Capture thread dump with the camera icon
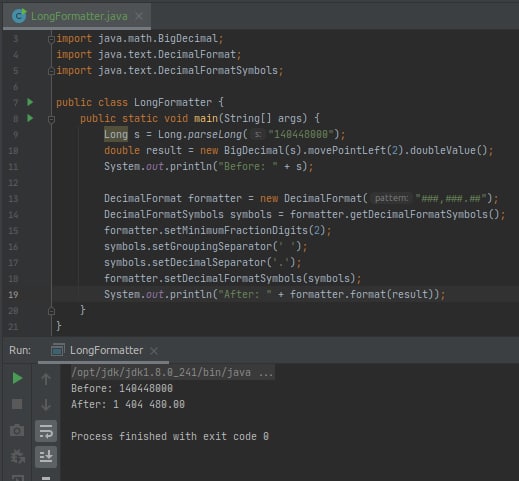Screen dimensions: 519x481 click(x=17, y=430)
